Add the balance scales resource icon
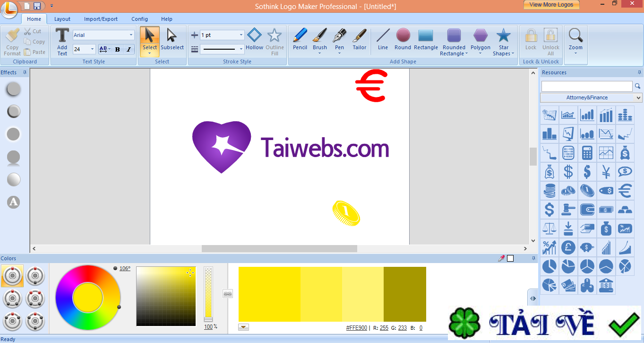 [550, 229]
